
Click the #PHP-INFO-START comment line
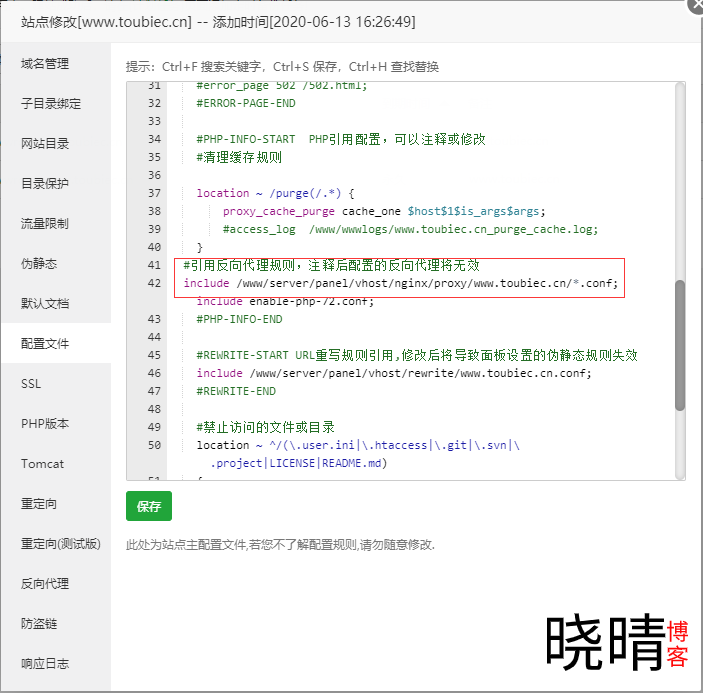341,139
